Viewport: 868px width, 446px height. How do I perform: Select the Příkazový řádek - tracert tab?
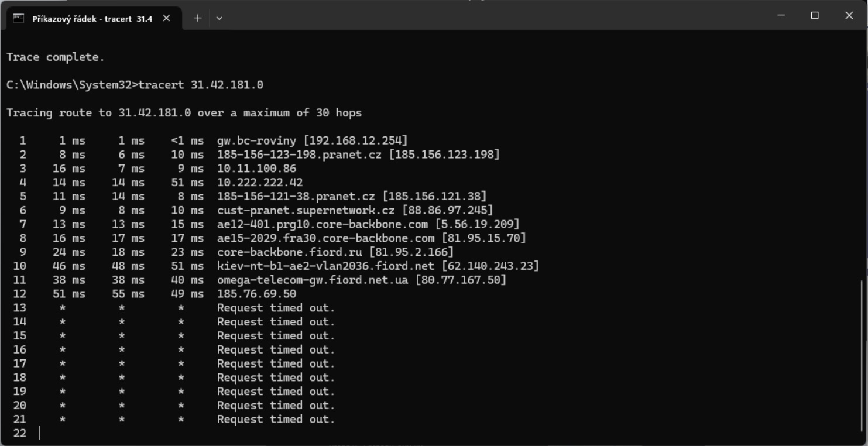tap(91, 18)
